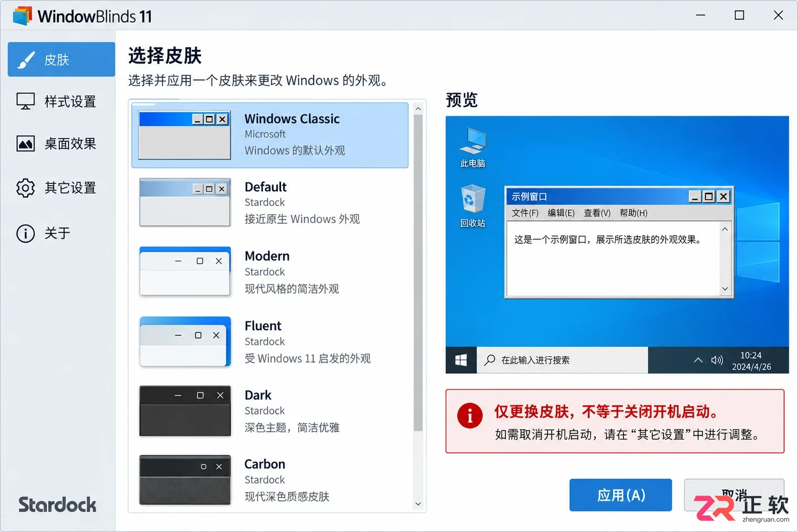This screenshot has height=532, width=798.
Task: Click the skin list scroll-down arrow
Action: 418,504
